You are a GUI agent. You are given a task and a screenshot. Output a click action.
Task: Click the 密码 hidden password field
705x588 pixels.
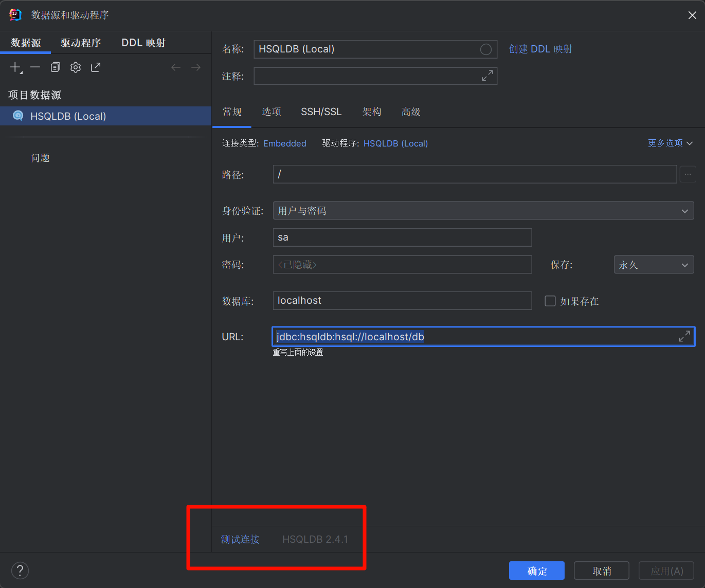(x=402, y=265)
